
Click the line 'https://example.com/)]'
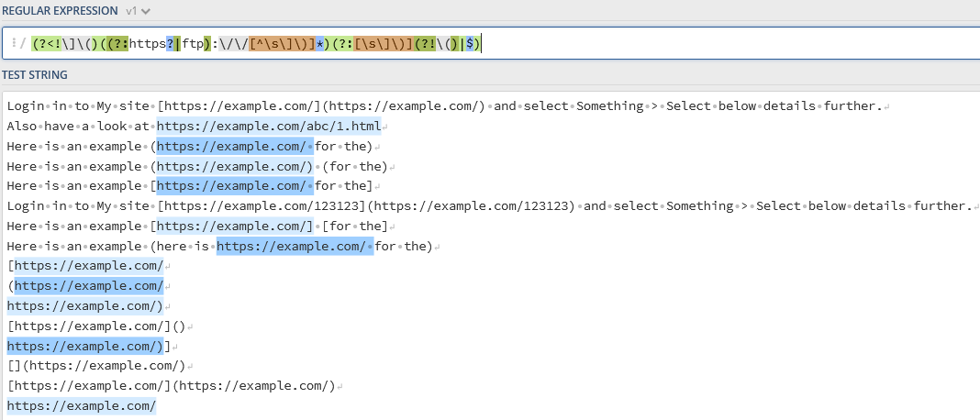[x=89, y=347]
